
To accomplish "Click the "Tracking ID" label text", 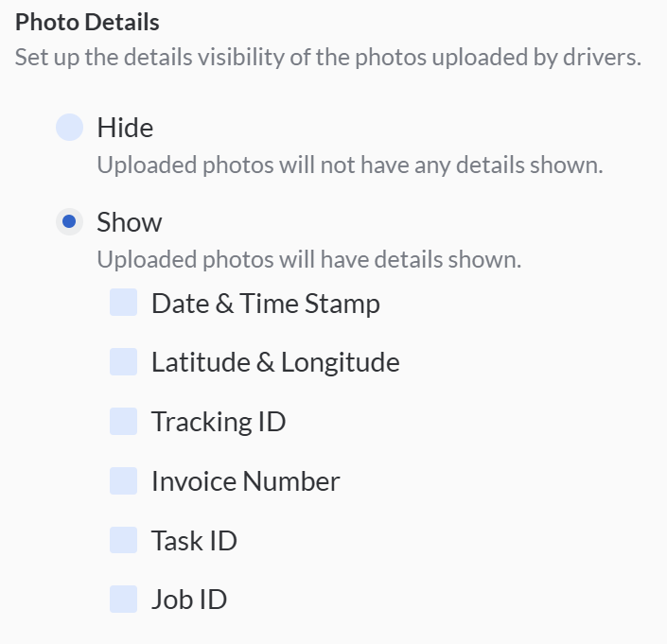I will click(219, 422).
